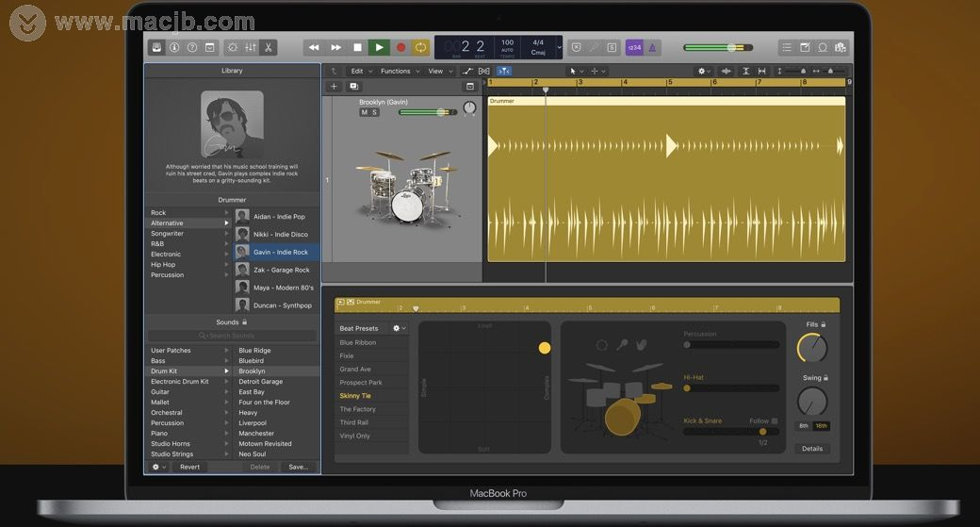Mute the Brooklyn (Gavin) track
Image resolution: width=980 pixels, height=527 pixels.
click(x=365, y=112)
